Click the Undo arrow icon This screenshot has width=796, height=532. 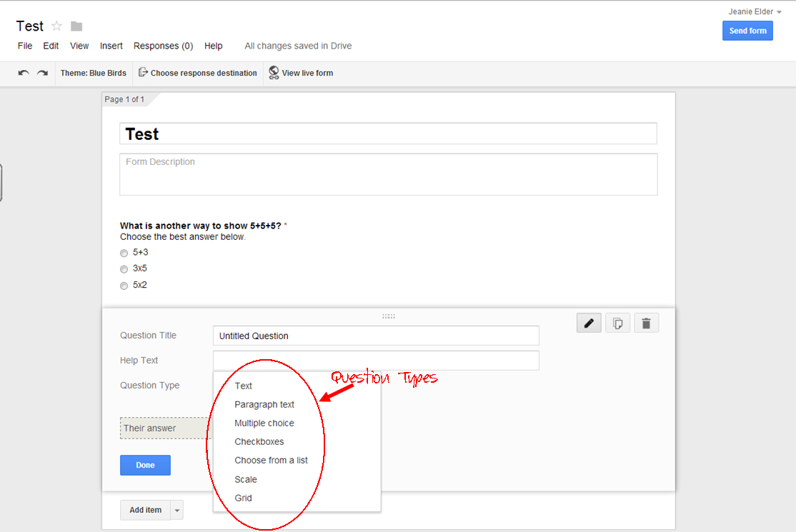pos(23,73)
